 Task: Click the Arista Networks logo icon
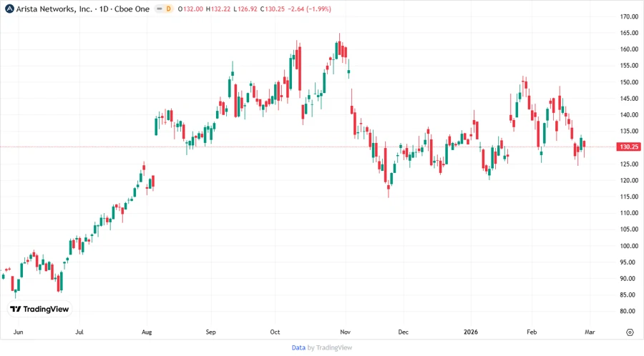pos(9,9)
